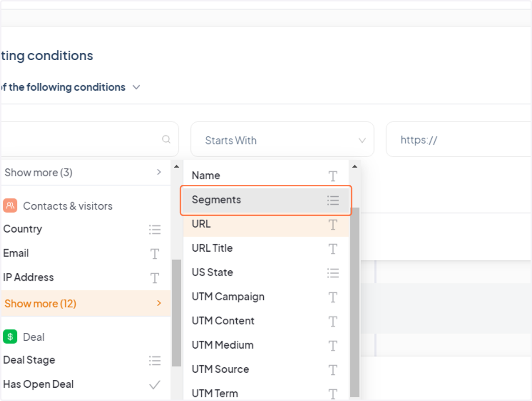The image size is (532, 401).
Task: Click the list icon next to US State
Action: point(333,273)
